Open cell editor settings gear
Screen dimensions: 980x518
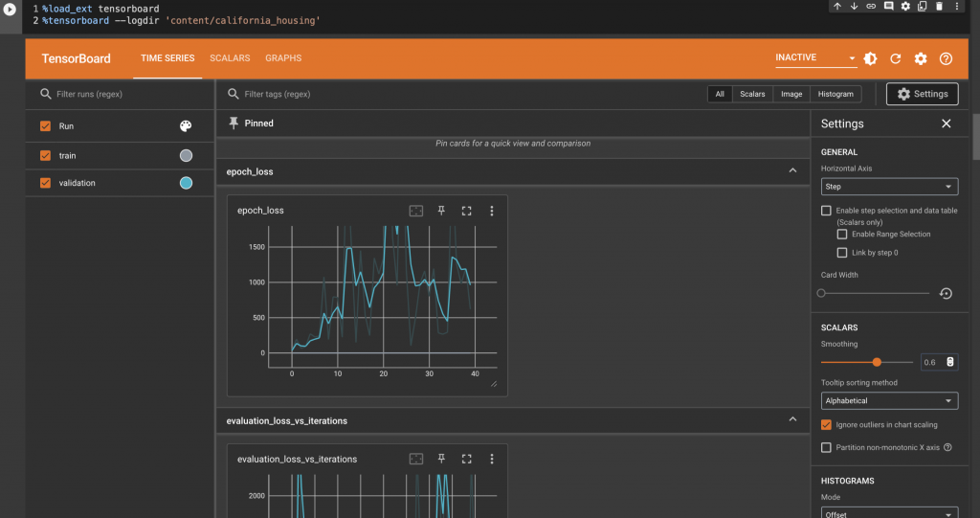click(x=905, y=7)
